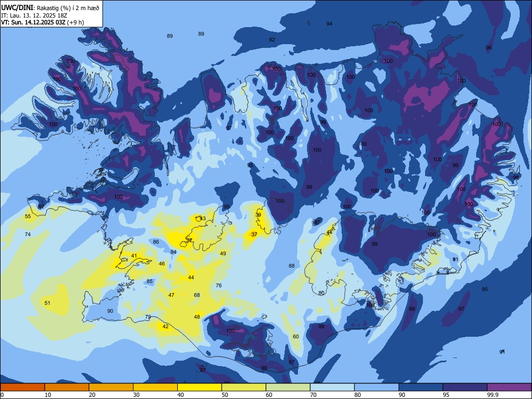Image resolution: width=532 pixels, height=399 pixels.
Task: Click the pale blue 70–80 legend swatch
Action: click(x=332, y=387)
